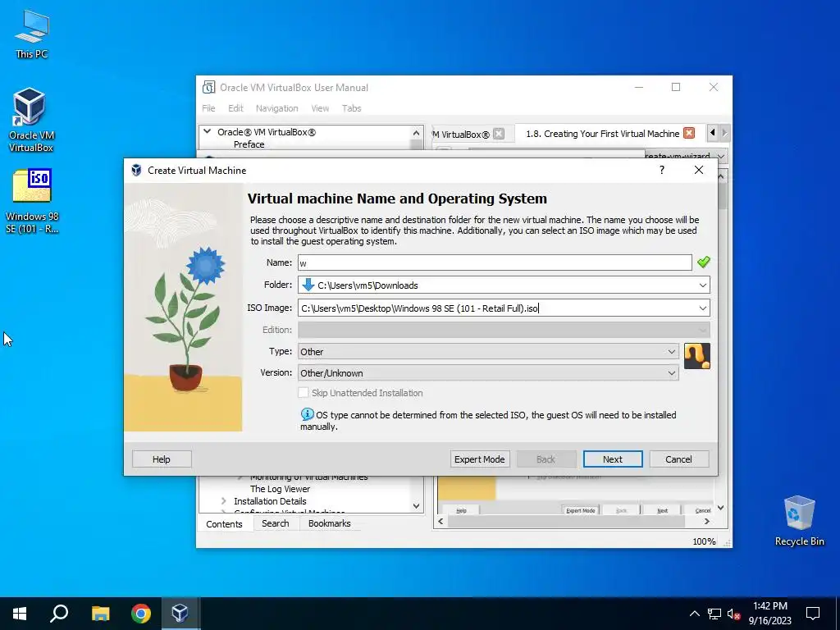840x630 pixels.
Task: Switch to Bookmarks tab in manual
Action: tap(330, 523)
